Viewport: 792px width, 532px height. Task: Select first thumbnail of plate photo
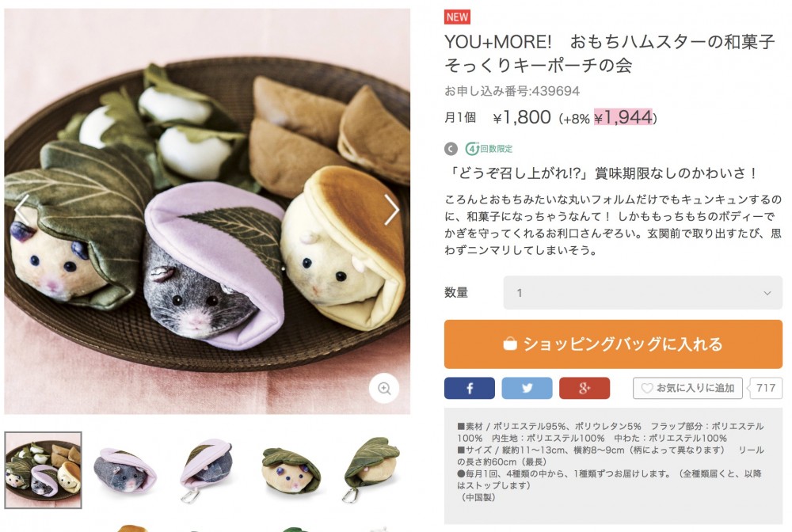point(43,470)
